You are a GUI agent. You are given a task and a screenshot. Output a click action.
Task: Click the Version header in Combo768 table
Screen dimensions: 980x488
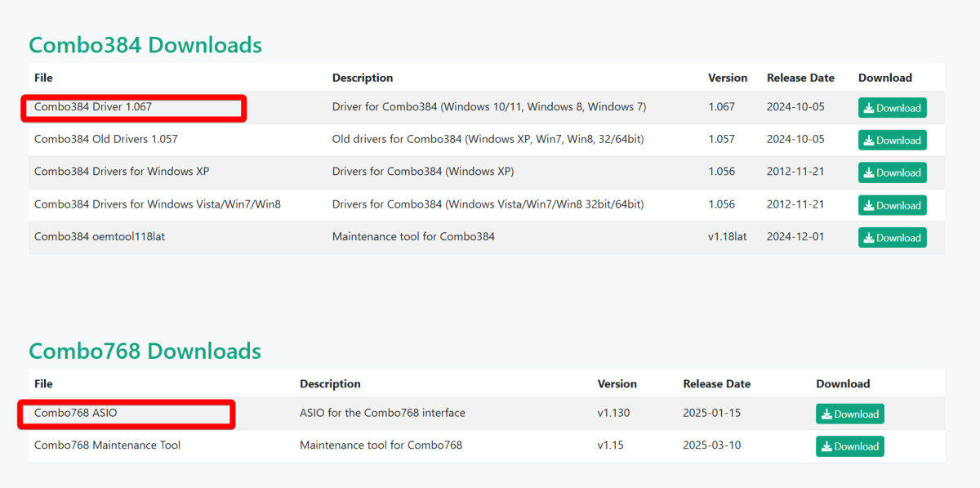click(x=617, y=384)
